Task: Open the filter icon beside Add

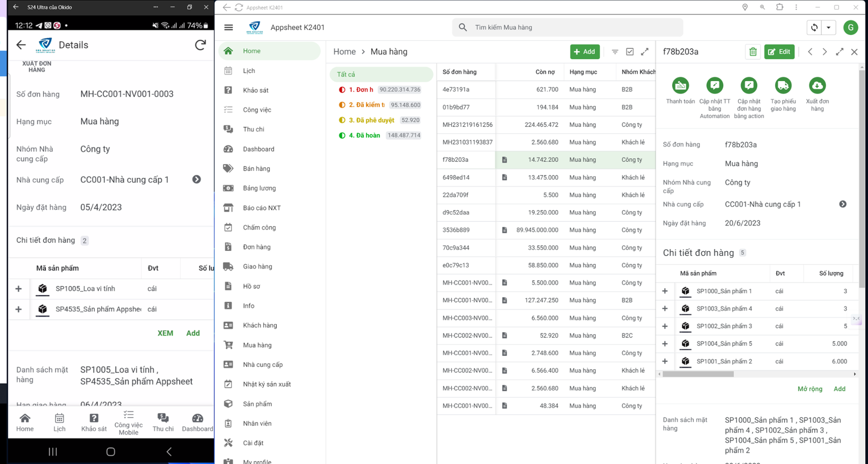Action: pyautogui.click(x=615, y=52)
